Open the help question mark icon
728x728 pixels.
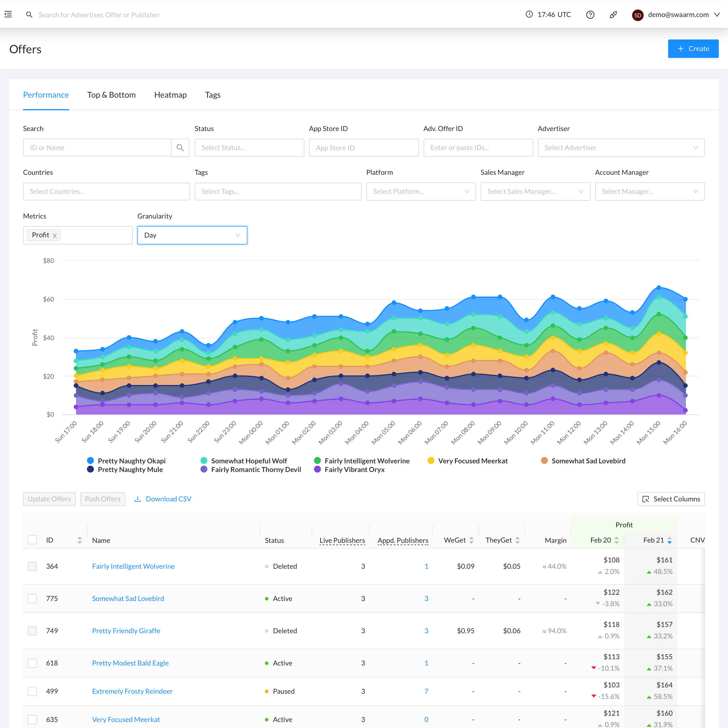[x=590, y=15]
